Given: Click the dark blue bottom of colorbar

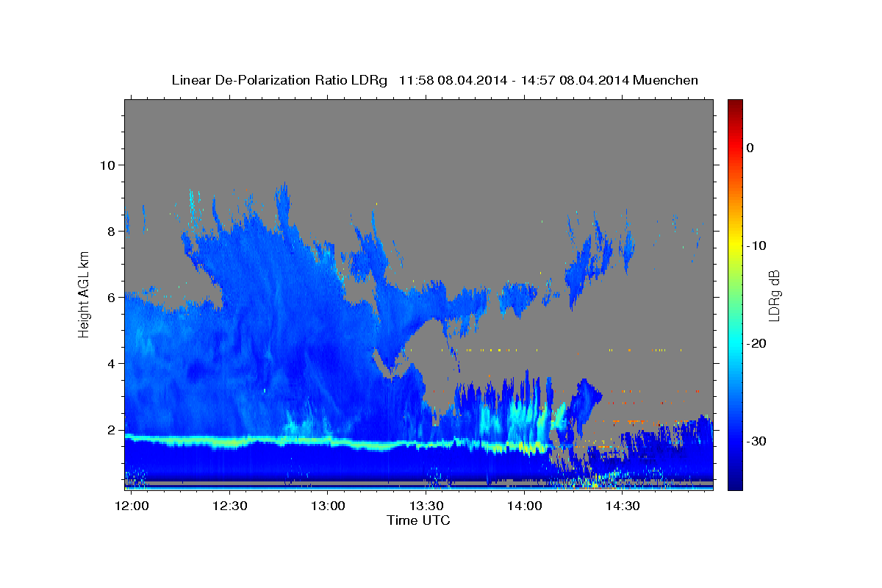Looking at the screenshot, I should coord(735,484).
